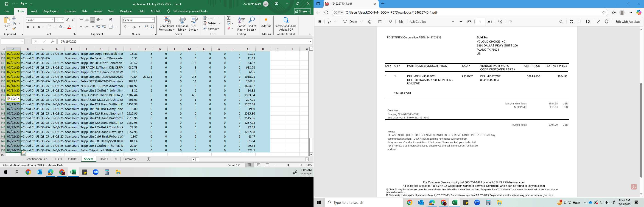Click the Share button in Excel
644x207 pixels.
(302, 11)
